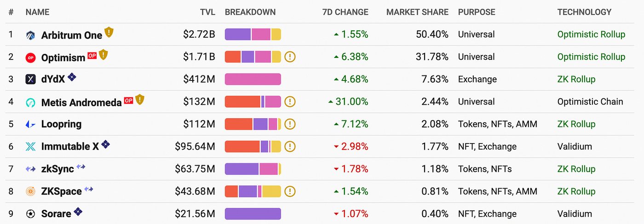Click Optimistic Rollup technology for Arbitrum One
The height and width of the screenshot is (224, 644).
(x=591, y=34)
